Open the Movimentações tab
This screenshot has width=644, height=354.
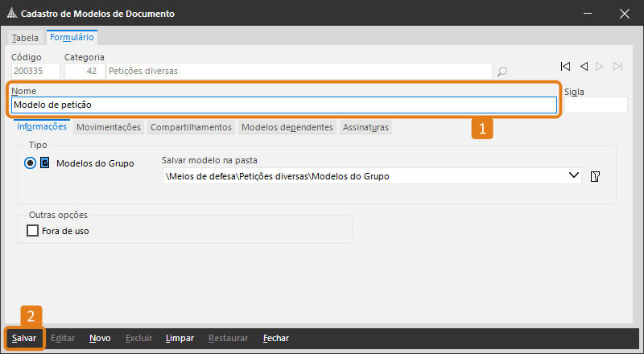coord(109,127)
